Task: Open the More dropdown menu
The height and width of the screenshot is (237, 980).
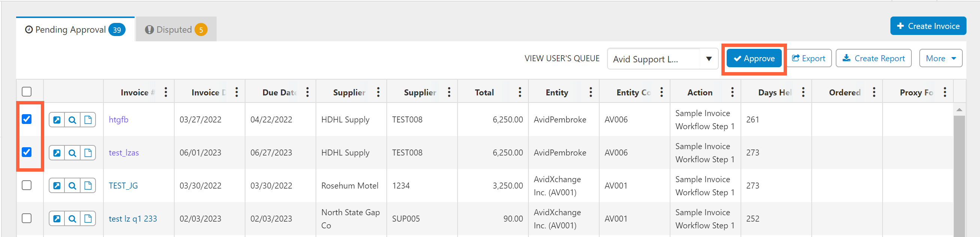Action: coord(940,59)
